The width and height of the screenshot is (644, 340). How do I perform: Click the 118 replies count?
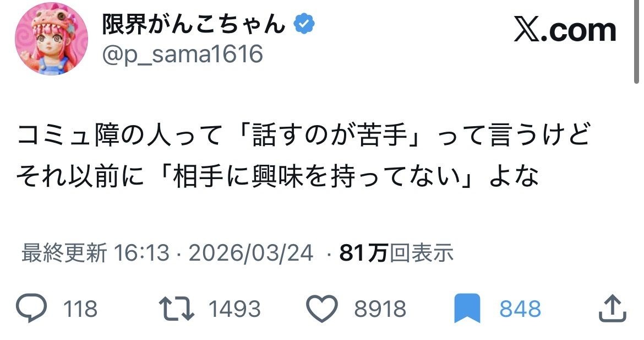click(80, 309)
